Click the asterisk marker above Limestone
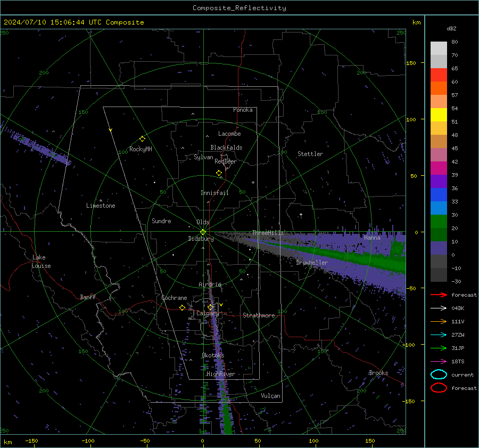The image size is (479, 448). point(101,201)
